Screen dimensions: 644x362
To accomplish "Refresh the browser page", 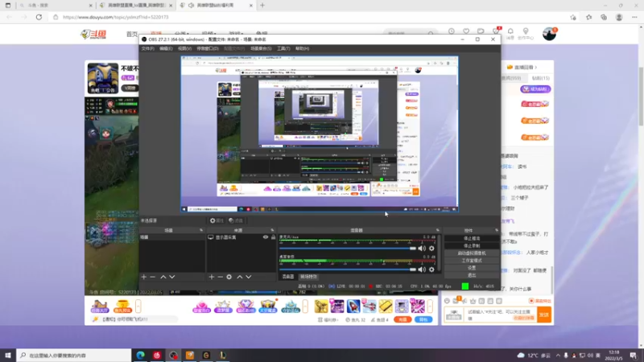I will point(39,17).
